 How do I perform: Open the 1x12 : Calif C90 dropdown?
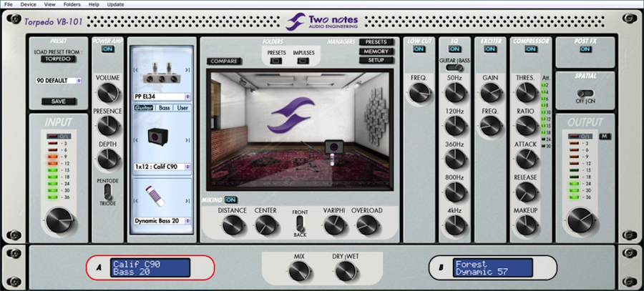(x=162, y=167)
